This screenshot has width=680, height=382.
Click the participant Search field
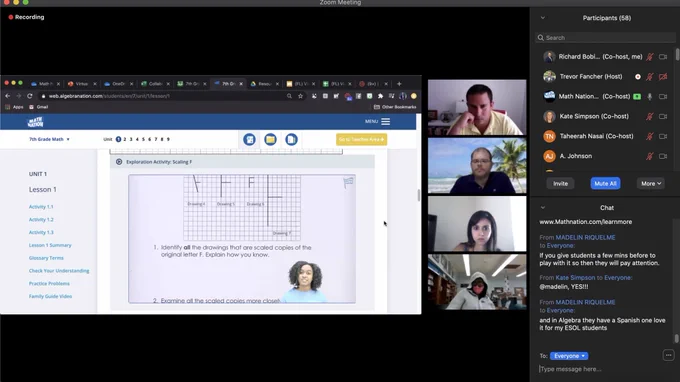tap(605, 38)
